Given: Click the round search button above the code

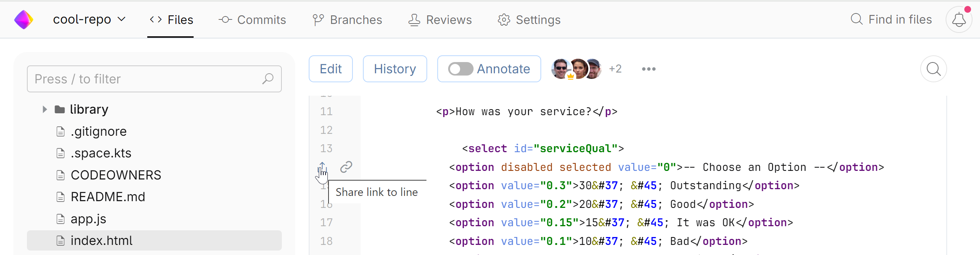Looking at the screenshot, I should 933,69.
